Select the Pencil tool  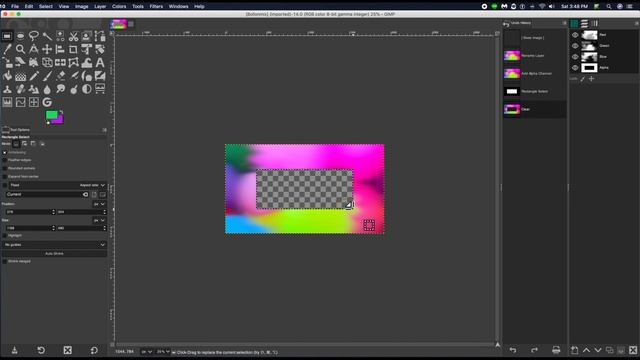click(x=33, y=76)
